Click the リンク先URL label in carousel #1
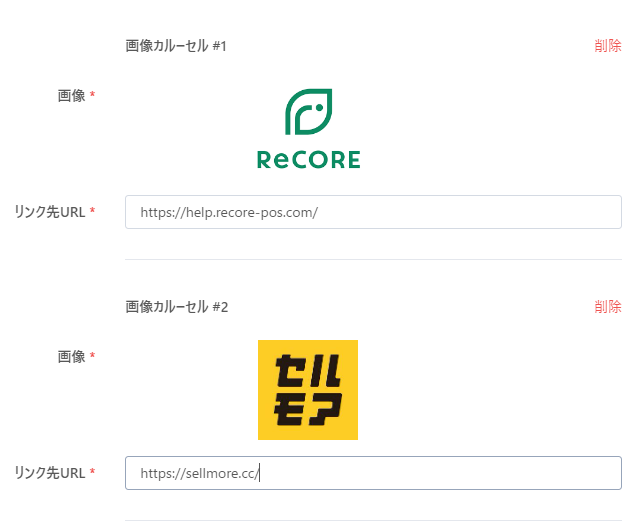 point(50,212)
